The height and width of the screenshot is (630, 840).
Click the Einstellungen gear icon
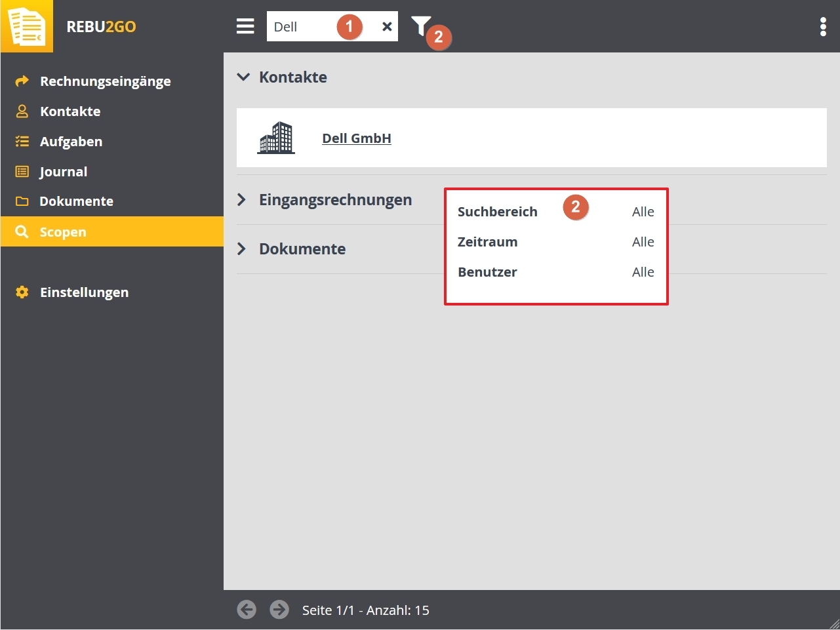(x=22, y=292)
